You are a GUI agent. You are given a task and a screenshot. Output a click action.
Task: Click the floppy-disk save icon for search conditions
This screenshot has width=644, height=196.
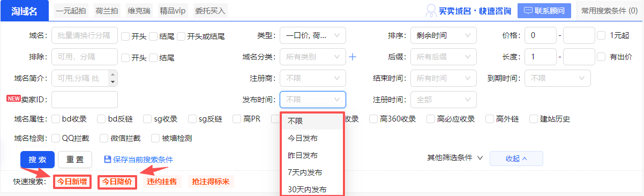click(108, 160)
